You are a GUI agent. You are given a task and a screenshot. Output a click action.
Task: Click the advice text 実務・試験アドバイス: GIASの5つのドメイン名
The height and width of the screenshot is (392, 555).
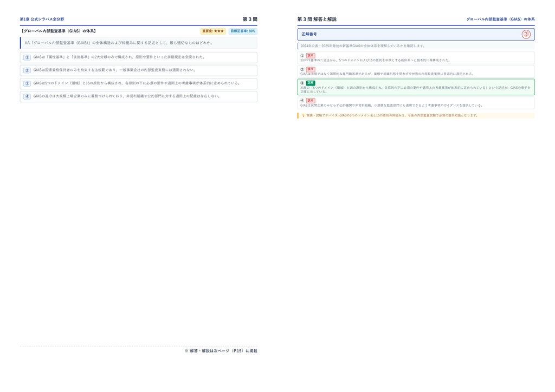(x=392, y=115)
